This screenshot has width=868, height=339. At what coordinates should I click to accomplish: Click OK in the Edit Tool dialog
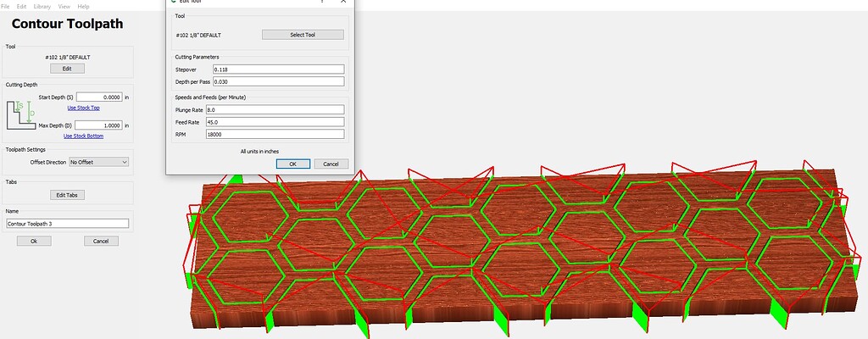[292, 164]
